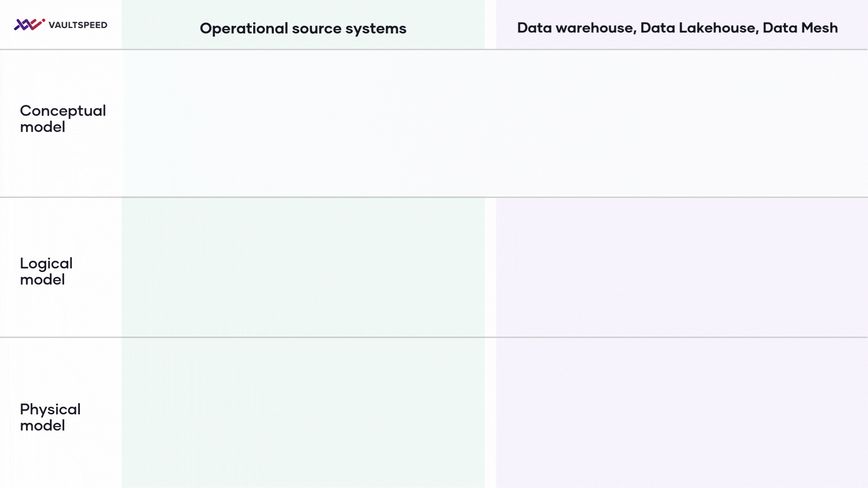Click the Conceptual model cell under Operational source systems

tap(303, 123)
